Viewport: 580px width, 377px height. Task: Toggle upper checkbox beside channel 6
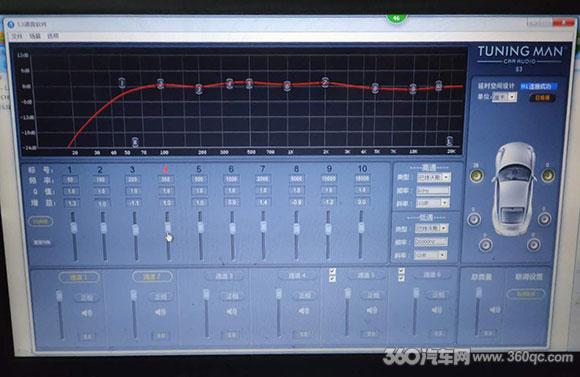point(401,271)
